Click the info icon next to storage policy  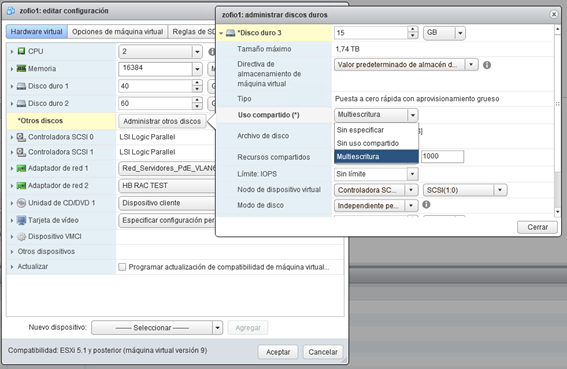pos(487,65)
